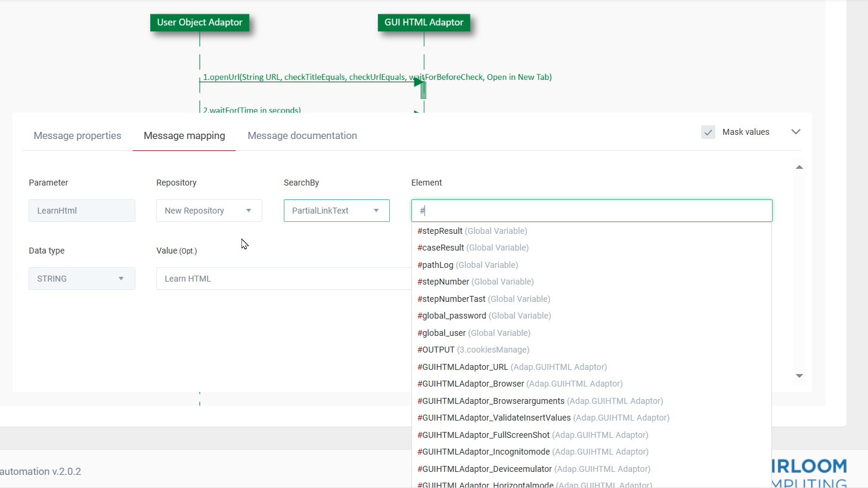Switch to the Message documentation tab
Screen dimensions: 868x488
pos(302,135)
